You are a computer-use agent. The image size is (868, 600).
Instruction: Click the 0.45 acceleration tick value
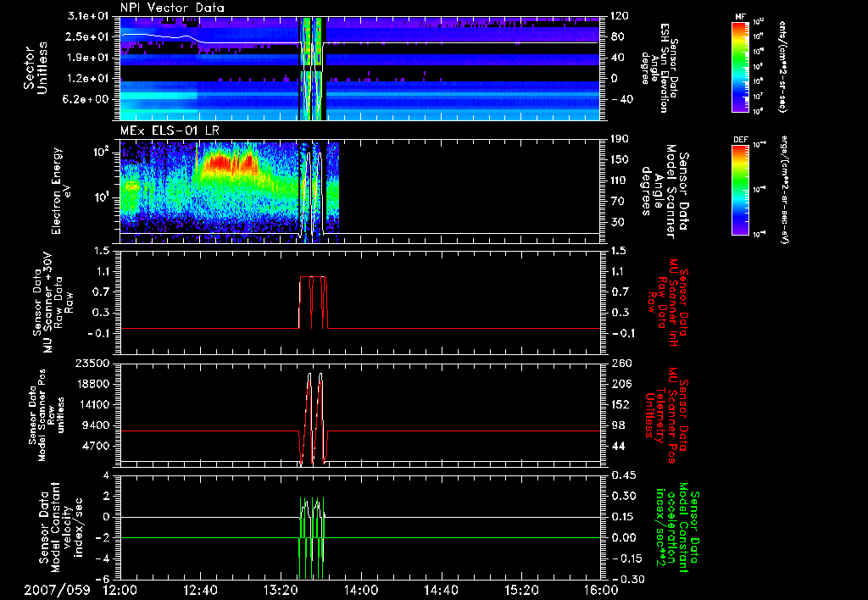click(625, 475)
